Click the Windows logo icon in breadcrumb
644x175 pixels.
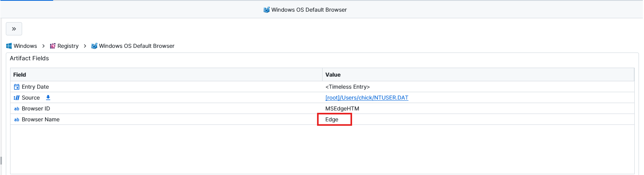pyautogui.click(x=9, y=46)
